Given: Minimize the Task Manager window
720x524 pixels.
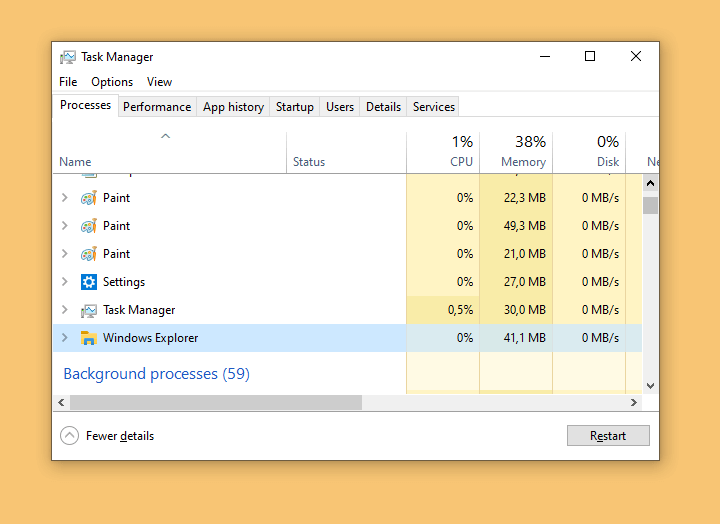Looking at the screenshot, I should click(x=545, y=56).
